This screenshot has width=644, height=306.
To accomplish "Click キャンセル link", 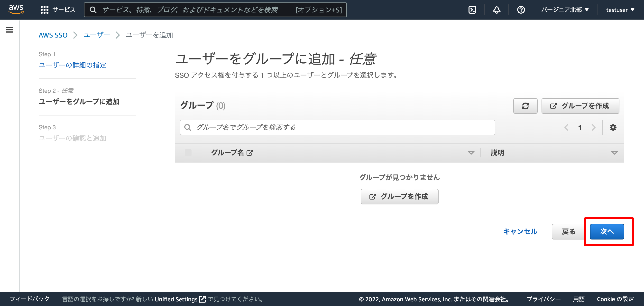I will point(520,231).
